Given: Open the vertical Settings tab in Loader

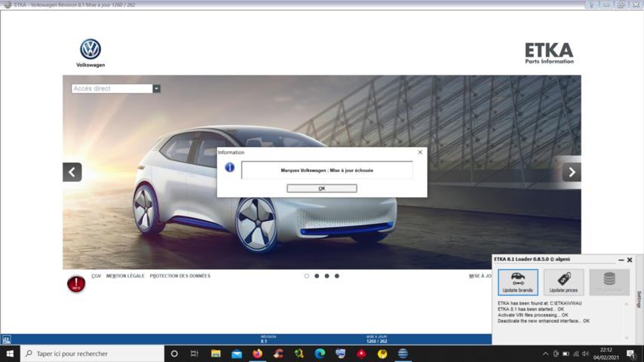Looking at the screenshot, I should (639, 299).
